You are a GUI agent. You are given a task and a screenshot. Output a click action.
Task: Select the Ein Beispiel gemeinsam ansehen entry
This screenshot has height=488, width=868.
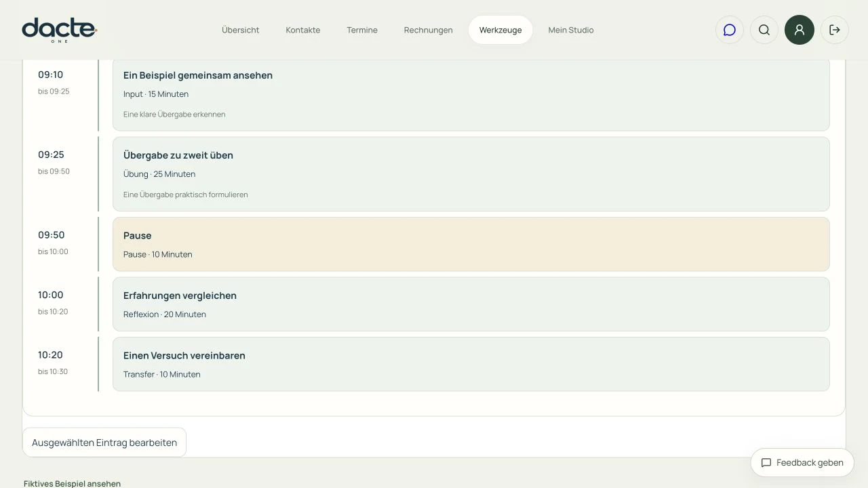(x=471, y=94)
